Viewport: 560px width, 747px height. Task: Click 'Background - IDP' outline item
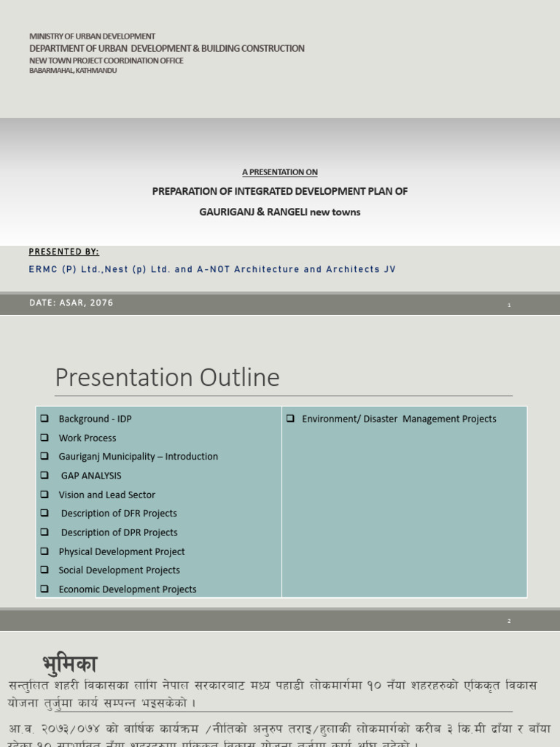[96, 419]
